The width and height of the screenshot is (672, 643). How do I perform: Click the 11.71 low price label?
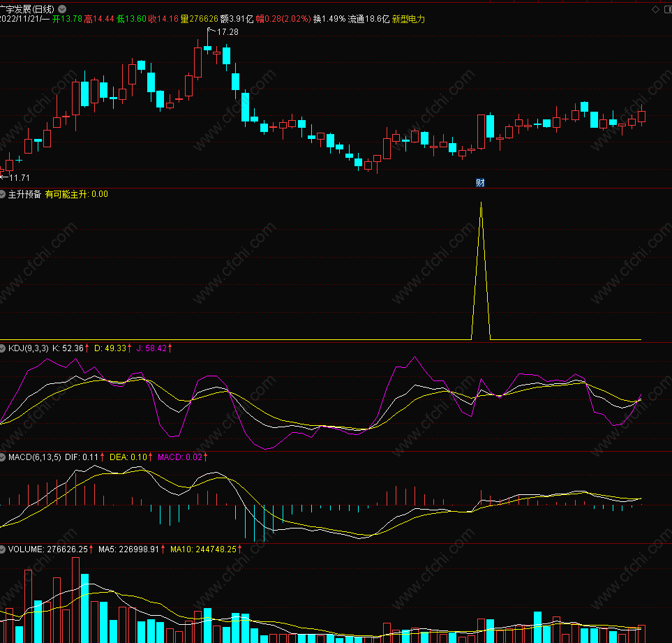[x=20, y=177]
